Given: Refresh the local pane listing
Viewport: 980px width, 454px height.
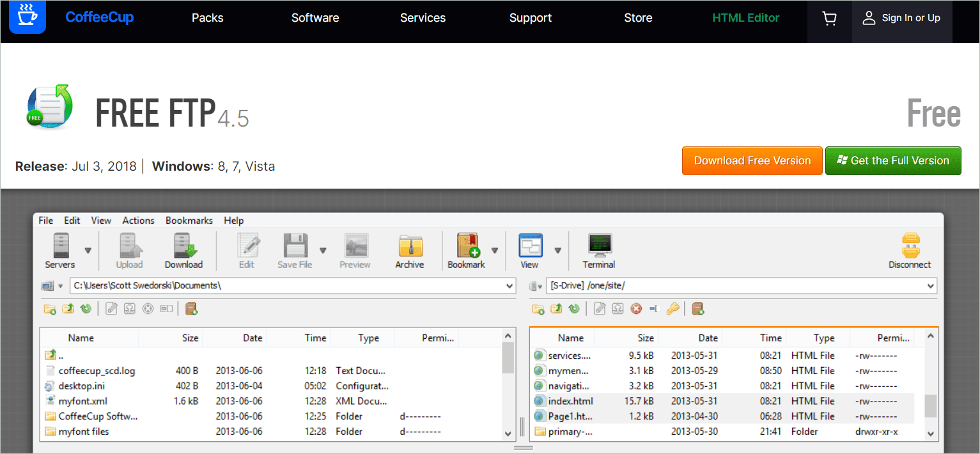Looking at the screenshot, I should click(86, 309).
